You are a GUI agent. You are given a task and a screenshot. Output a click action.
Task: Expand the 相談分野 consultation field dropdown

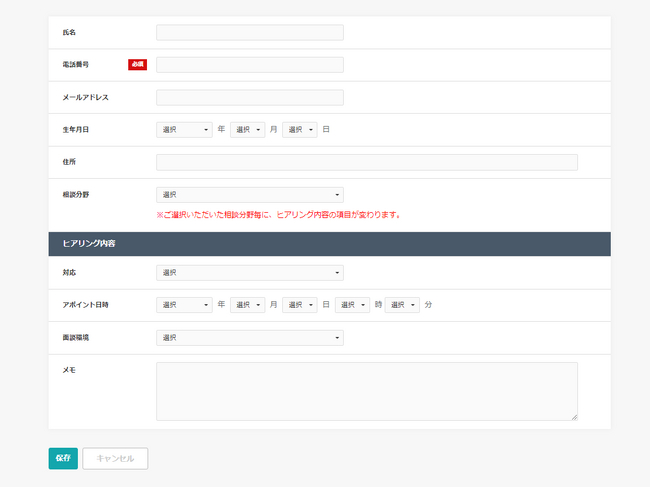(x=250, y=195)
